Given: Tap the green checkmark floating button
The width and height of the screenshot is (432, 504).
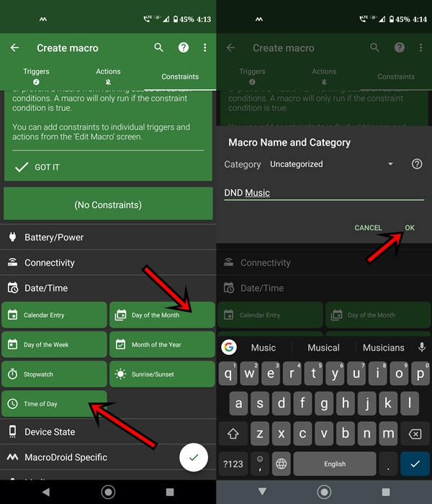Looking at the screenshot, I should coord(193,457).
